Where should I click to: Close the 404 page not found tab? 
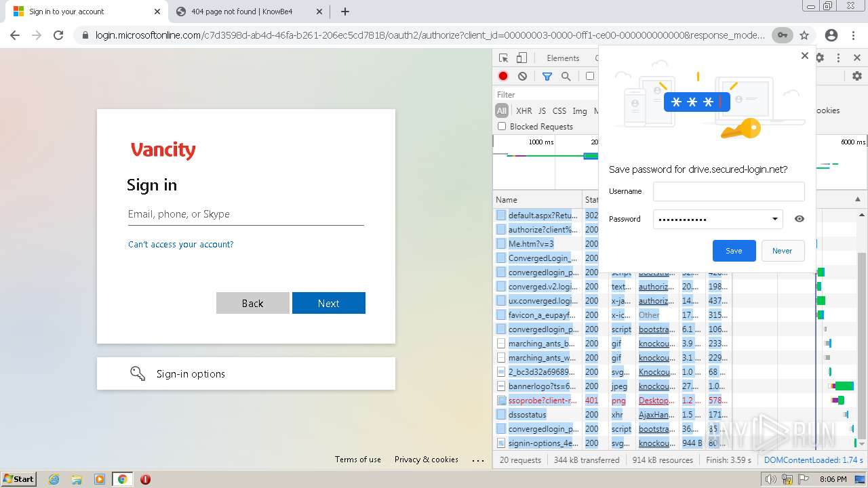point(320,12)
